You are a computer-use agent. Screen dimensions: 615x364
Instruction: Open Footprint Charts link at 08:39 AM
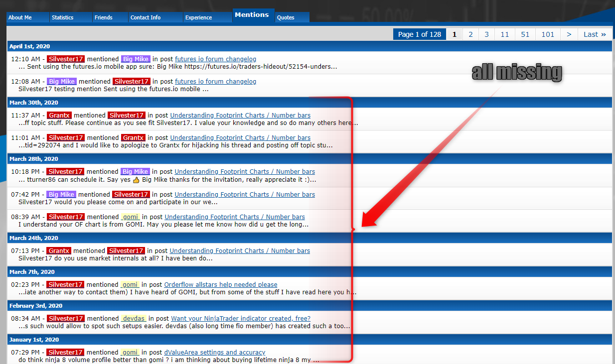235,217
